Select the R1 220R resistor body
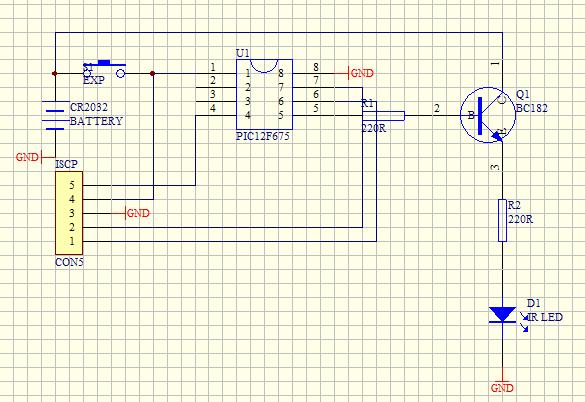This screenshot has height=402, width=585. click(x=384, y=116)
